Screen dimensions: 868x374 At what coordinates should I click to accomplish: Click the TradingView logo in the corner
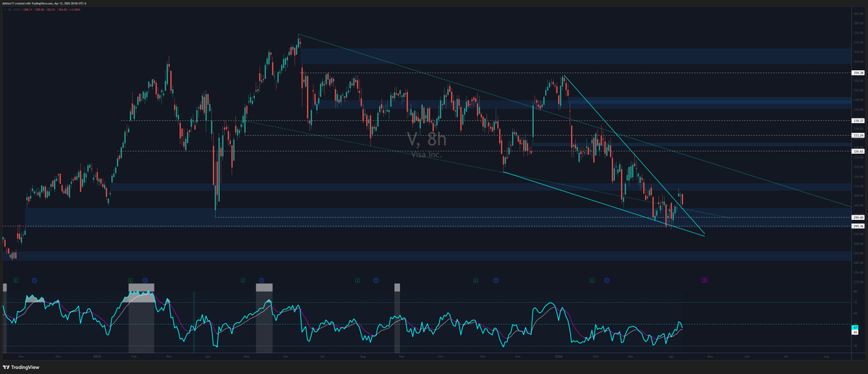click(x=21, y=367)
